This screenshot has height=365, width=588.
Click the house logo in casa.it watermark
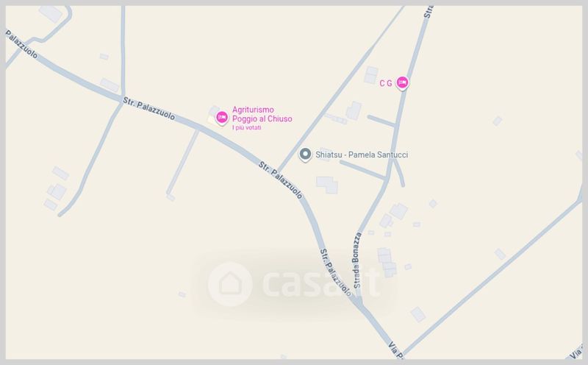coord(230,284)
